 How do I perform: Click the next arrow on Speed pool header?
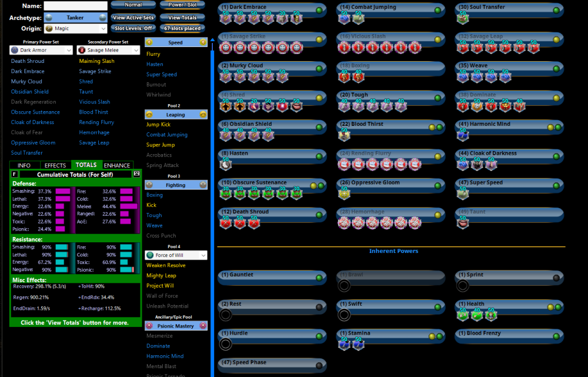click(203, 42)
